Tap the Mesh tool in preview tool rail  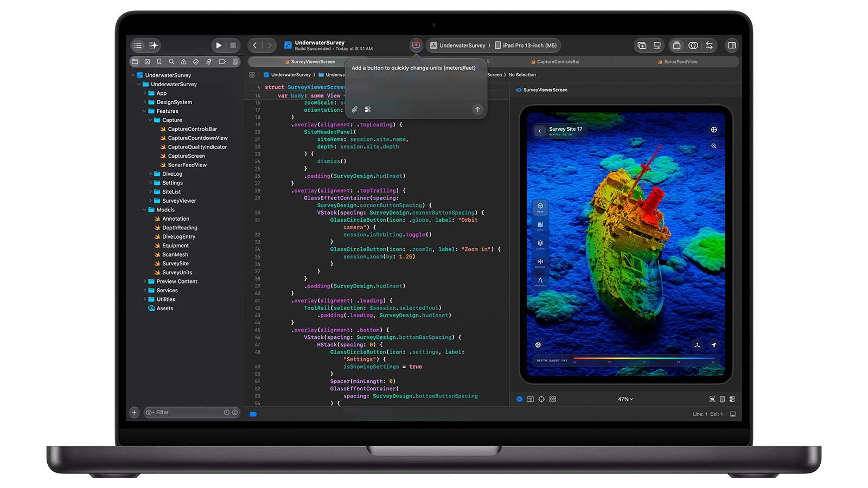tap(540, 208)
